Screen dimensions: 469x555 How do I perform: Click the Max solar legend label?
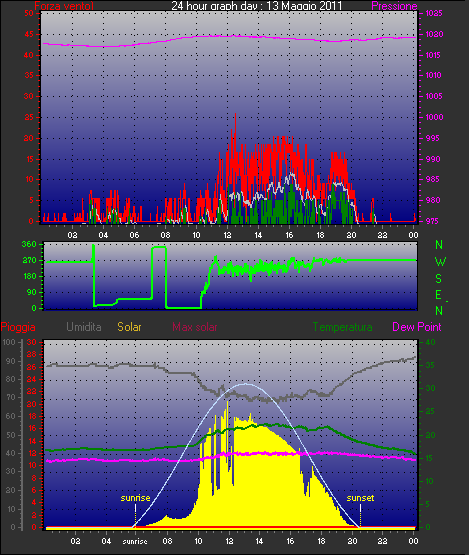(195, 327)
